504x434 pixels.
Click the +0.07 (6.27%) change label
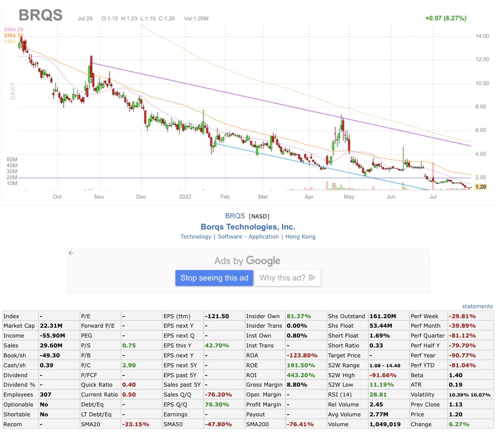pos(445,19)
